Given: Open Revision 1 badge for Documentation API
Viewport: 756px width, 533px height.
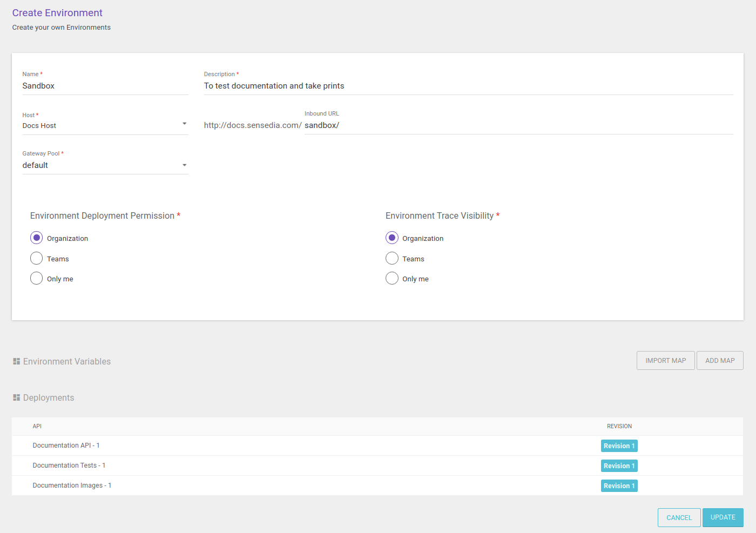Looking at the screenshot, I should tap(619, 446).
